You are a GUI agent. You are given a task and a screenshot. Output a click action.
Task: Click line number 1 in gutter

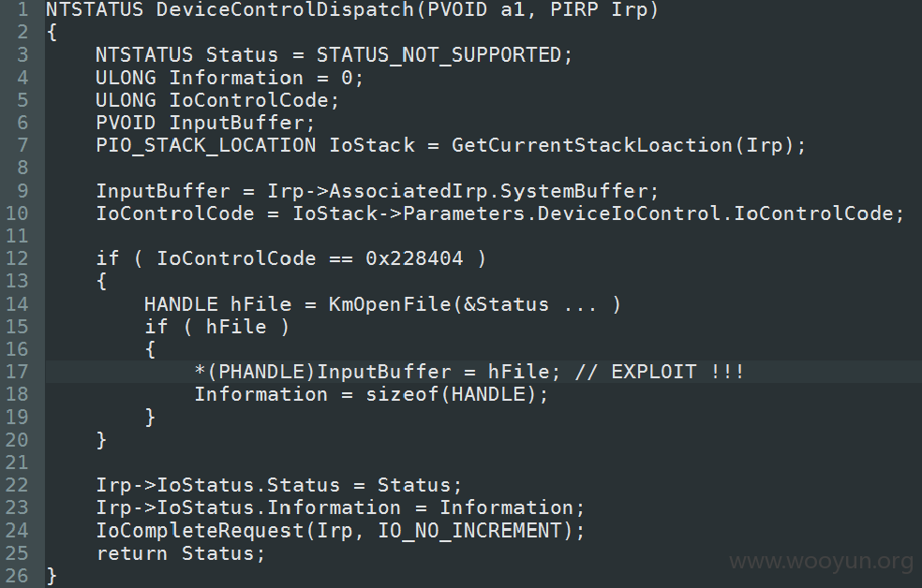(22, 9)
